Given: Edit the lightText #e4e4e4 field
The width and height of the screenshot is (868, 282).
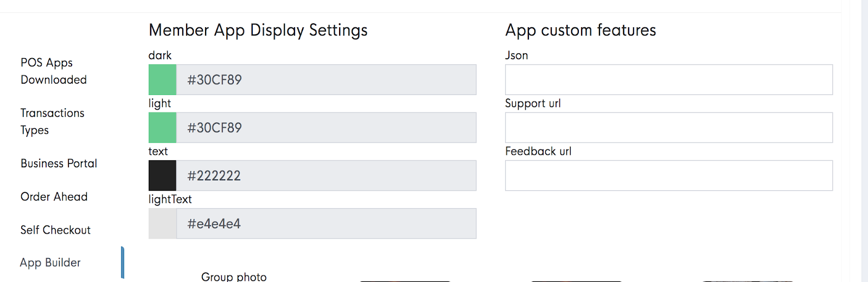Looking at the screenshot, I should 327,223.
